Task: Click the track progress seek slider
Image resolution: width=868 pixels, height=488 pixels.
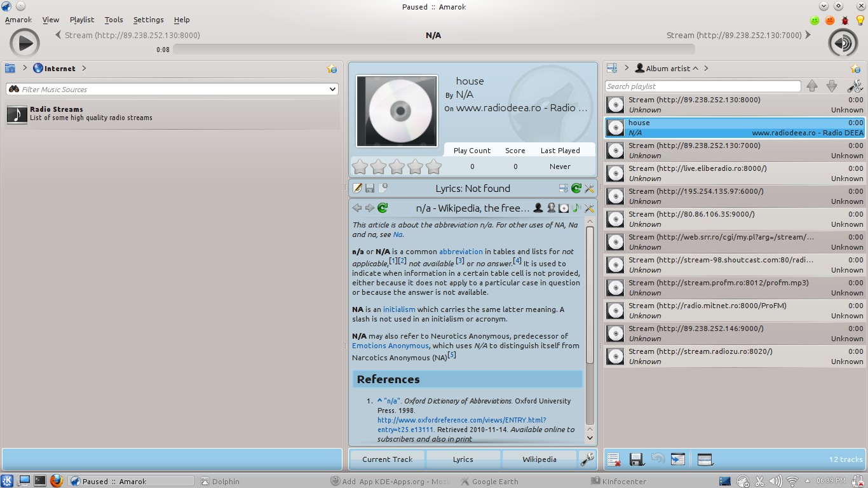Action: tap(433, 49)
